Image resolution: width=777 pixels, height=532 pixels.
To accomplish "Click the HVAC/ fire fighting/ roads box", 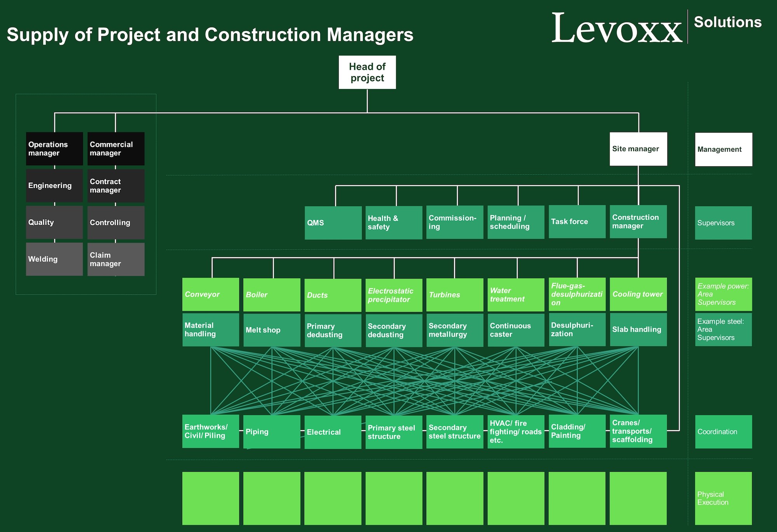I will pos(516,432).
